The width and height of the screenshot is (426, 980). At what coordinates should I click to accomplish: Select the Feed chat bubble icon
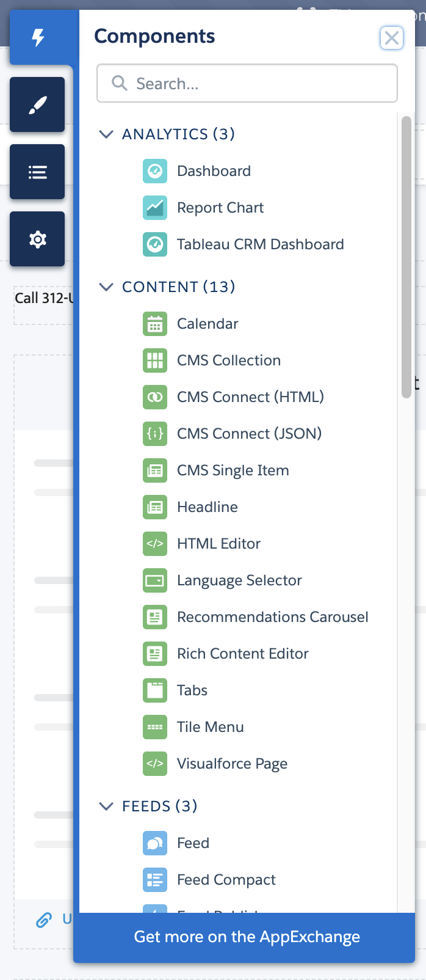coord(155,843)
